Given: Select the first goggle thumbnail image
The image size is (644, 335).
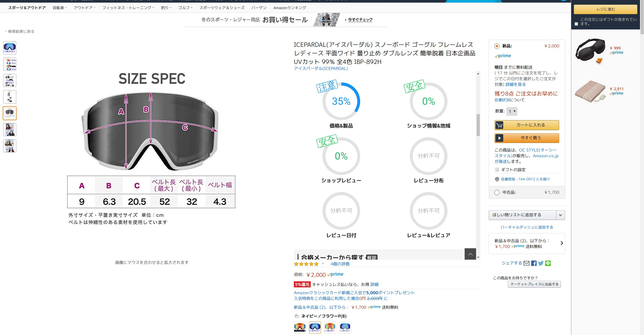Looking at the screenshot, I should point(10,48).
